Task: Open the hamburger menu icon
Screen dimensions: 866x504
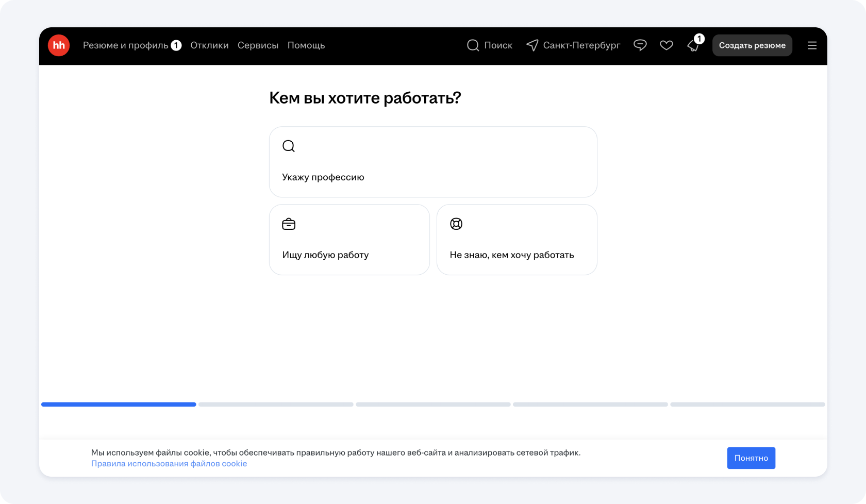Action: [x=812, y=45]
